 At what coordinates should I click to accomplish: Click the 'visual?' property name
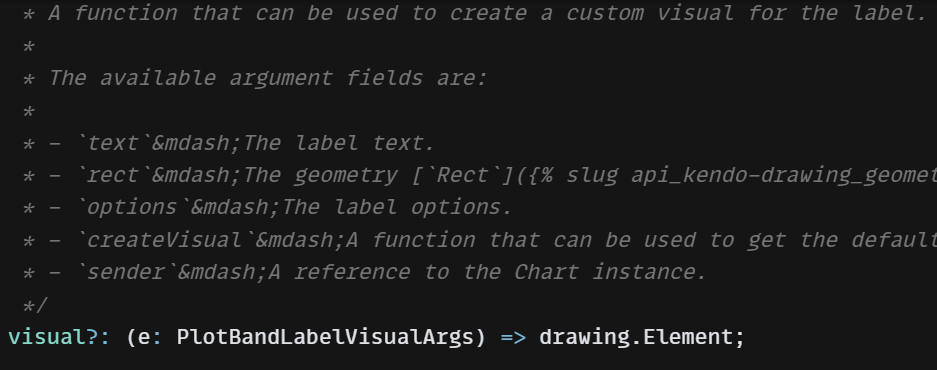tap(53, 337)
